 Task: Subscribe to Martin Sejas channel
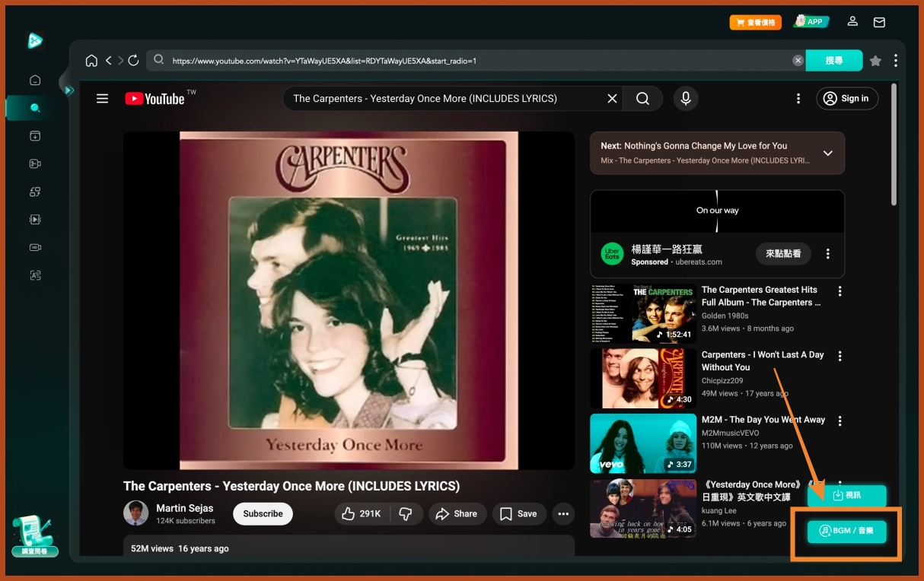[x=263, y=514]
